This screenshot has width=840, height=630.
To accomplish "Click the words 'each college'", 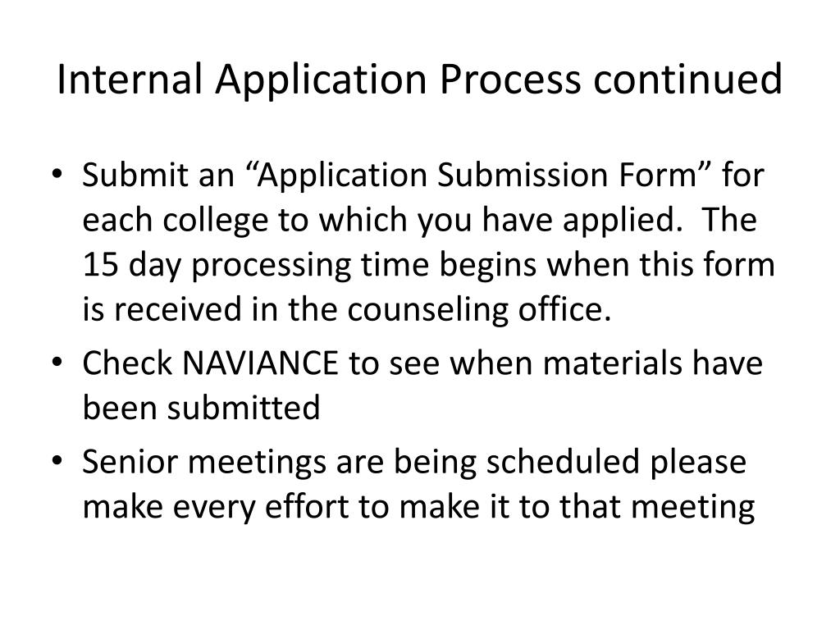I will 176,221.
